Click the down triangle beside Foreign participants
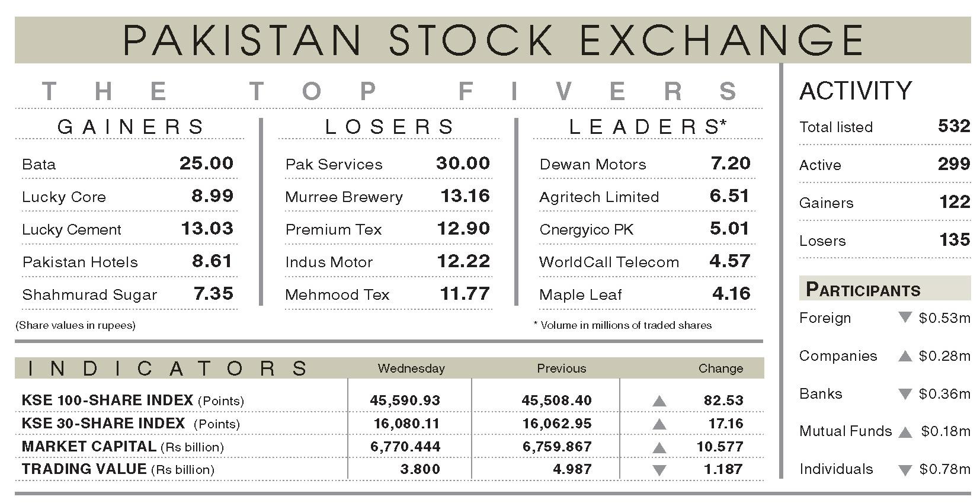The image size is (980, 503). coord(905,318)
